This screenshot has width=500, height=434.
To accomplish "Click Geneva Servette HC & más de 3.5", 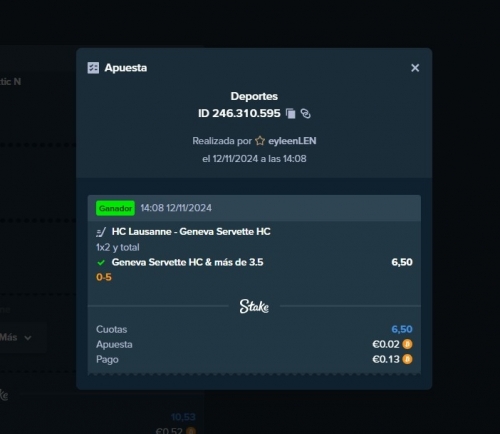I will point(187,262).
